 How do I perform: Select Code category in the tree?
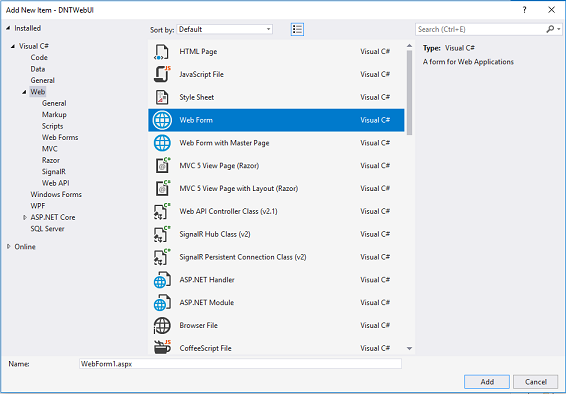[x=39, y=58]
